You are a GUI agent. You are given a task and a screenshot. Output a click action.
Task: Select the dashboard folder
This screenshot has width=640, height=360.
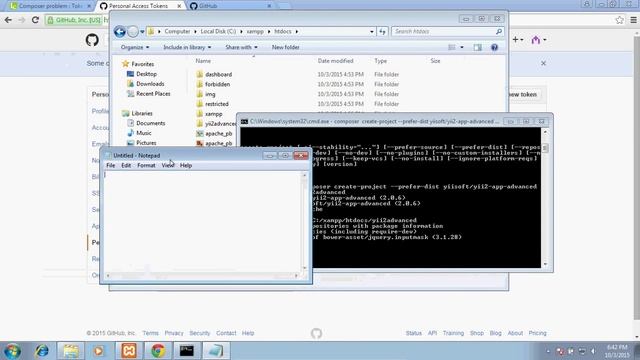(218, 74)
